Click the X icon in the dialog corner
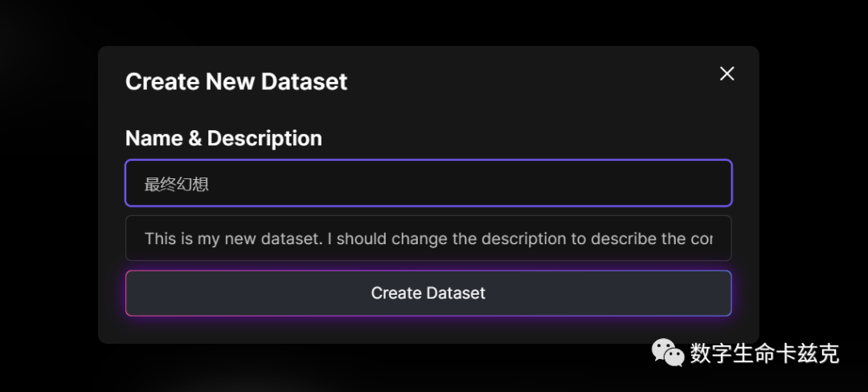This screenshot has height=392, width=868. point(727,74)
